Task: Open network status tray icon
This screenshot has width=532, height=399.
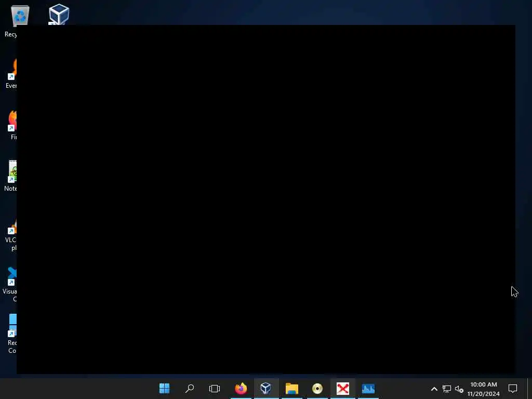Action: tap(446, 389)
